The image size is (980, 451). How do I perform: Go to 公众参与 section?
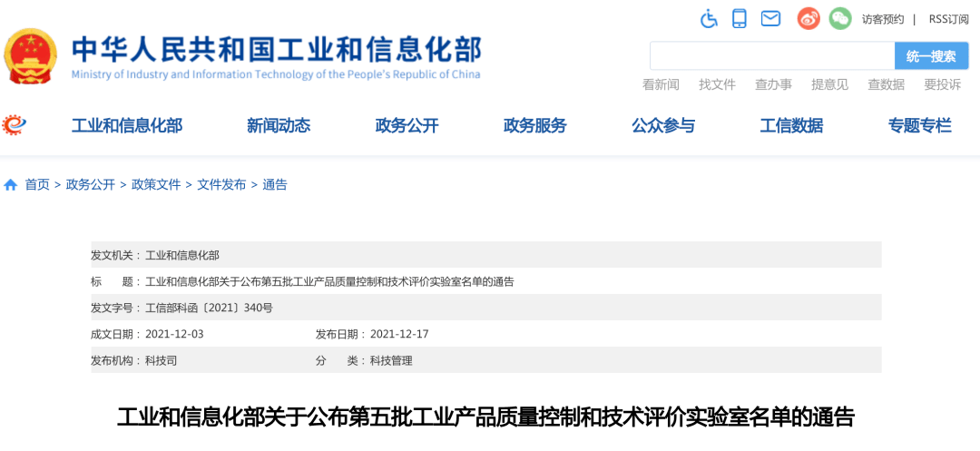pos(663,126)
